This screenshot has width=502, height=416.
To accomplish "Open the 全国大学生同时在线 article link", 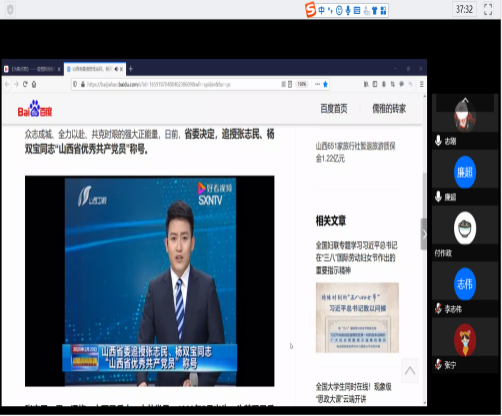I will pos(354,393).
